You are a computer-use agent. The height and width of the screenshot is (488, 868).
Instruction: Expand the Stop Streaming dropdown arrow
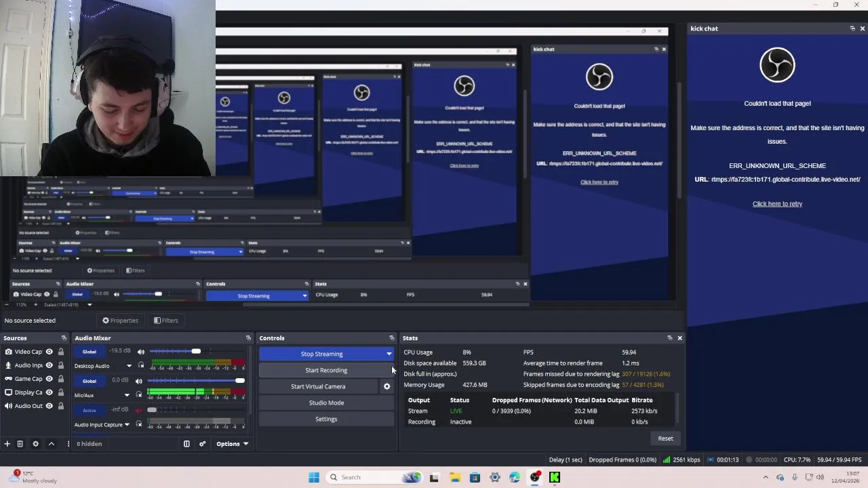[389, 354]
